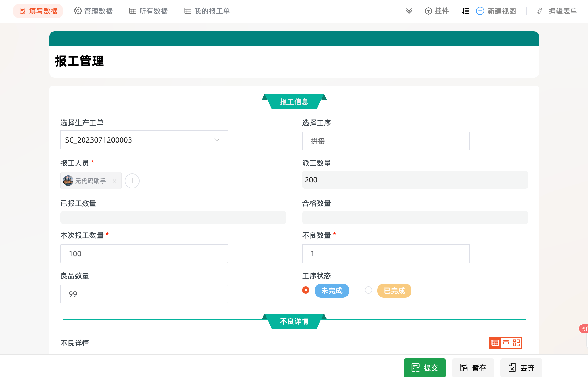Expand the double-chevron more views menu

tap(409, 11)
